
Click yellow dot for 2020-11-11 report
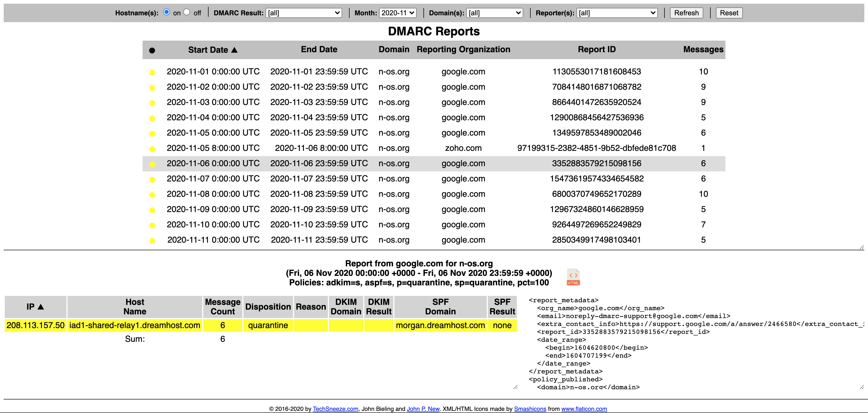click(152, 241)
